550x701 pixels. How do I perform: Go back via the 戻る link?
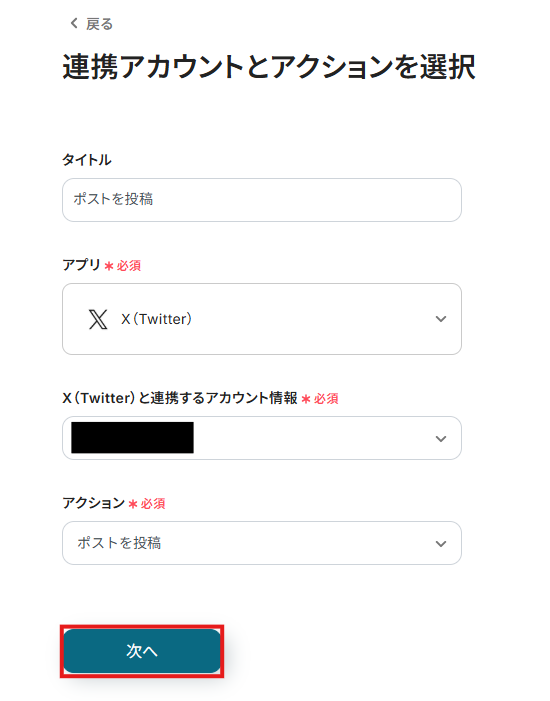[99, 24]
